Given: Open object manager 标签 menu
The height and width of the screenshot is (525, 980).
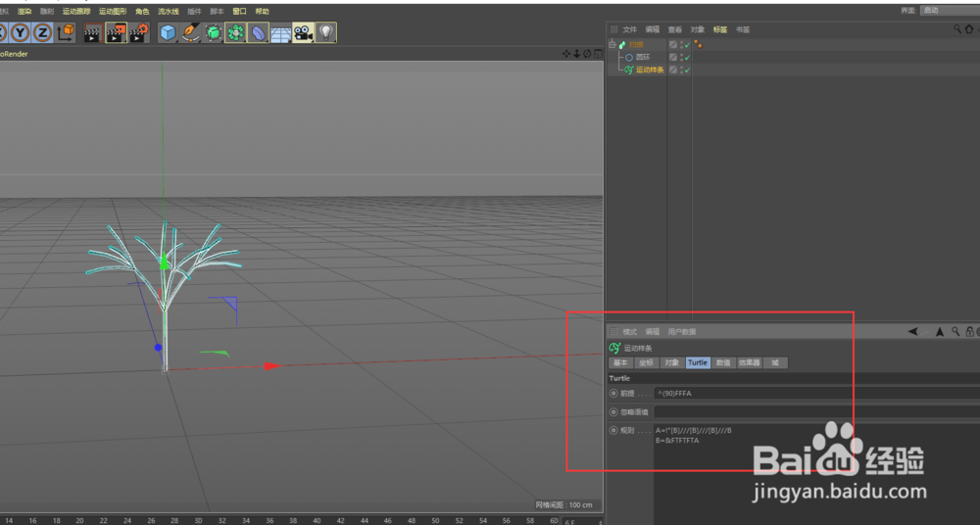Looking at the screenshot, I should click(720, 29).
